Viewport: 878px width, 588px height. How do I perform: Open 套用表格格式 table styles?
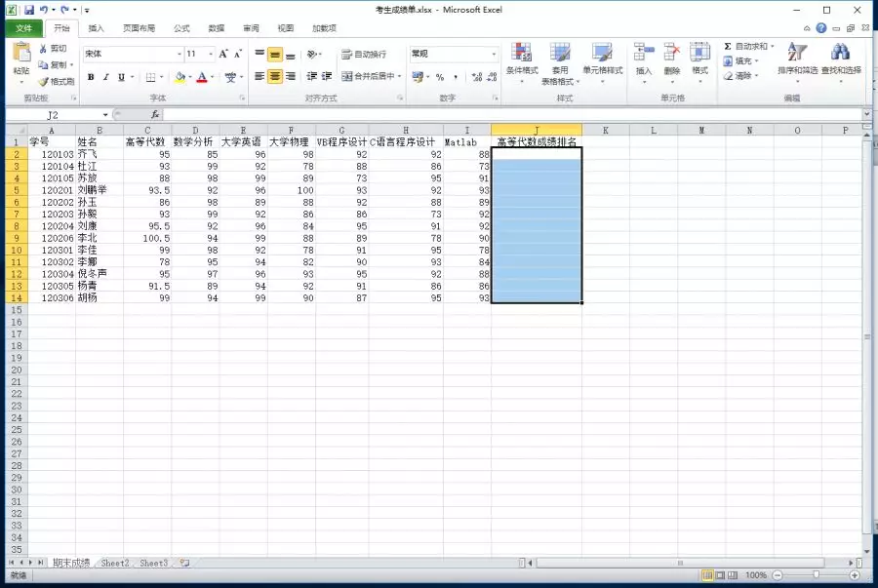point(559,63)
